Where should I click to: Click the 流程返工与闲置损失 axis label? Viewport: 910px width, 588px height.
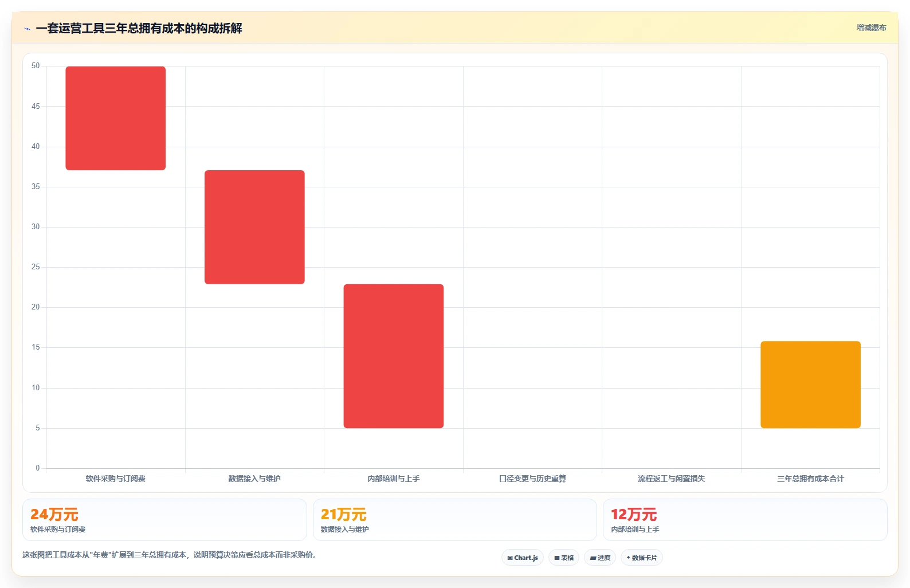click(672, 479)
